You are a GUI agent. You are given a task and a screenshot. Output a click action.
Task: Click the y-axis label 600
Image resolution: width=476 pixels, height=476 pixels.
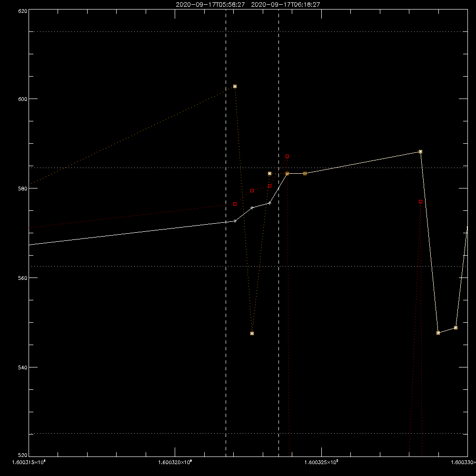[23, 99]
